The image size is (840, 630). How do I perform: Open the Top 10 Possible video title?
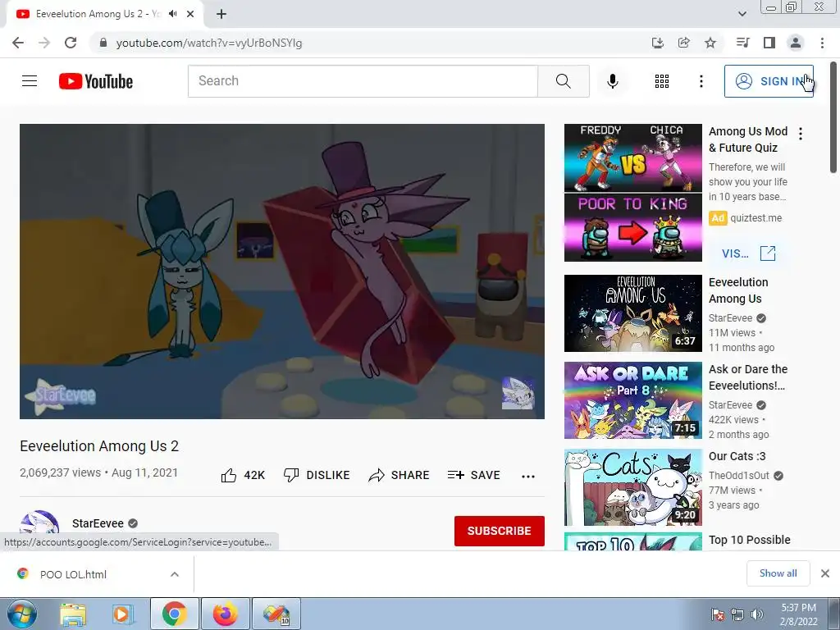pos(750,540)
